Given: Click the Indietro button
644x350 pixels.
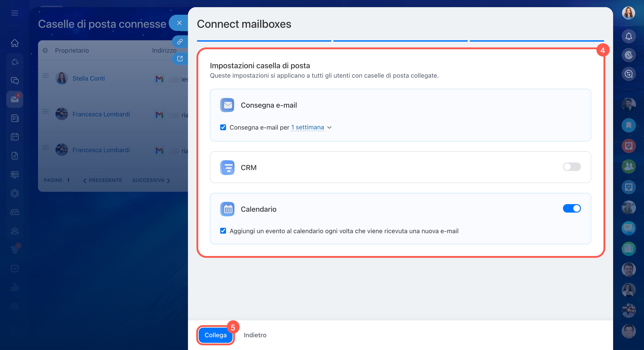Looking at the screenshot, I should (x=255, y=335).
